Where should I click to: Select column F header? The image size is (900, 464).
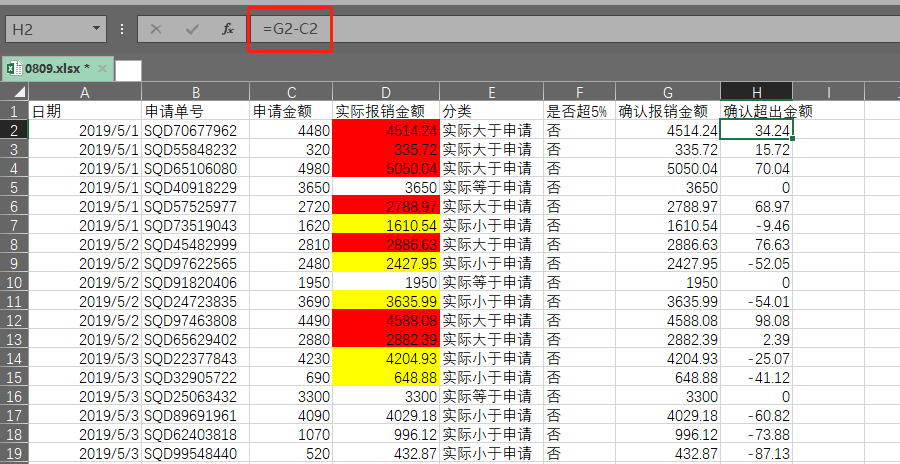580,92
